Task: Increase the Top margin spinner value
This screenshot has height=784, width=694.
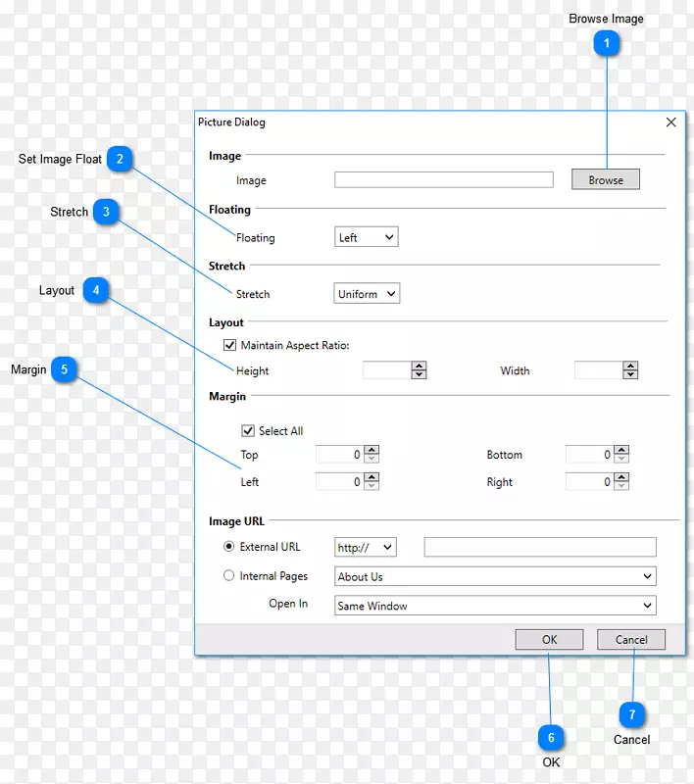Action: tap(372, 451)
